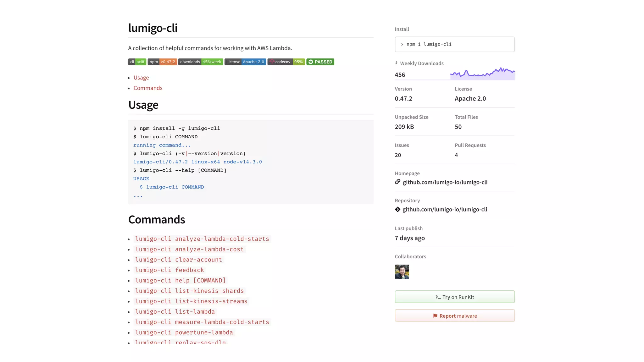The image size is (644, 362).
Task: Open the list-kinesis-shards command link
Action: point(189,291)
